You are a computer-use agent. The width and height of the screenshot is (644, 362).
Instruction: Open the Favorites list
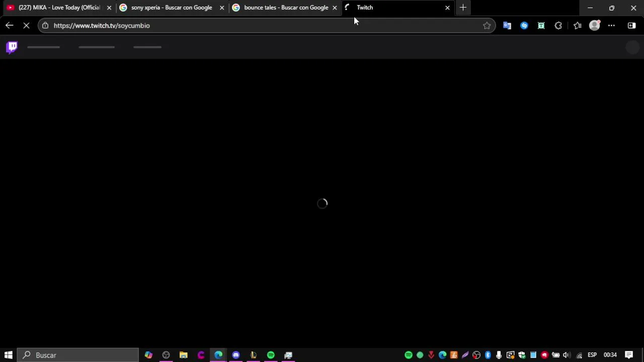click(x=578, y=26)
